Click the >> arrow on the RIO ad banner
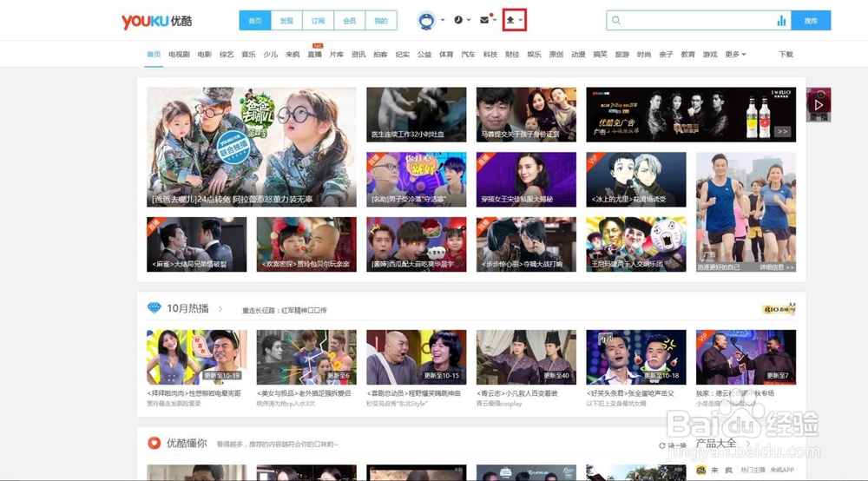 (x=782, y=132)
